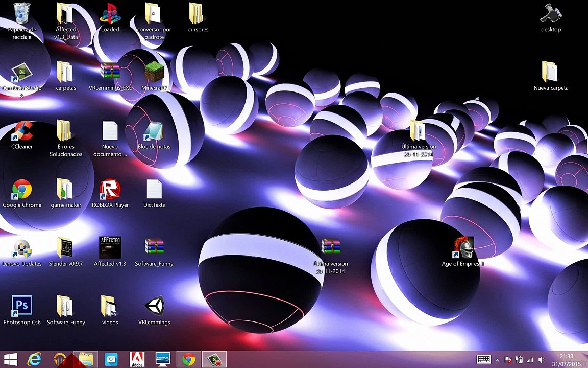The height and width of the screenshot is (368, 588).
Task: Open the volume speaker tray icon
Action: (541, 360)
